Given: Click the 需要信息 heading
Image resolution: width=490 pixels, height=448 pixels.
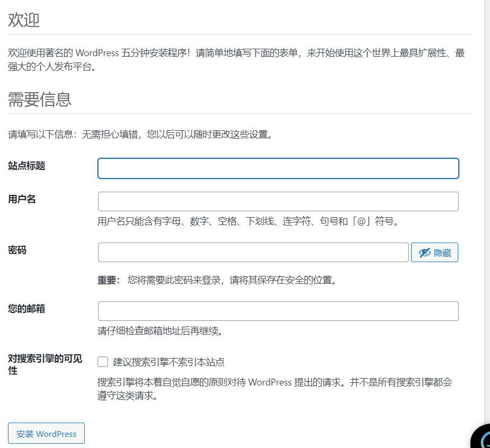Looking at the screenshot, I should (x=40, y=99).
